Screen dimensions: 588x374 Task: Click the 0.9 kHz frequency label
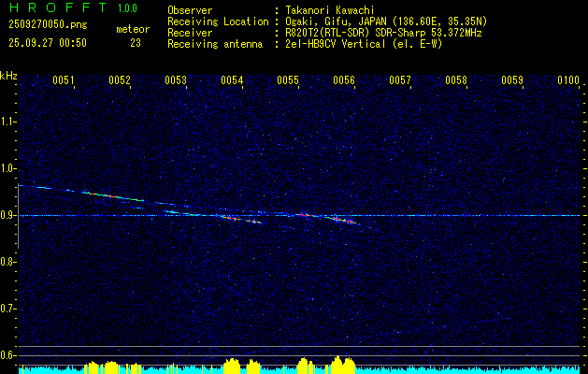click(7, 215)
